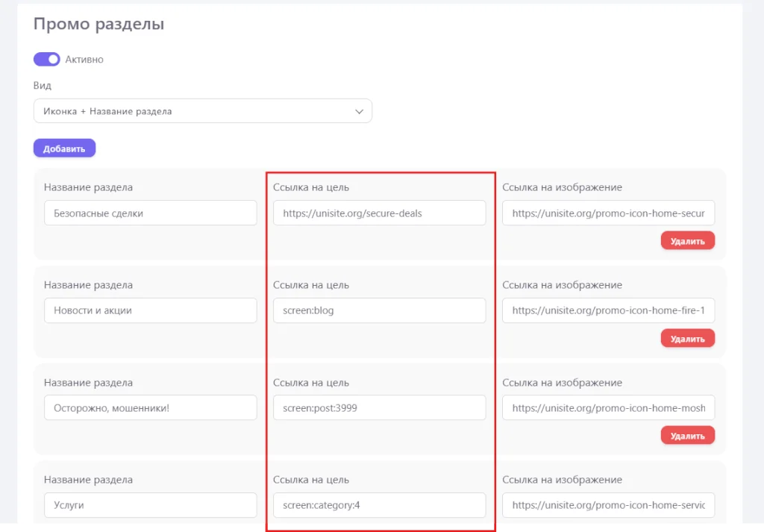
Task: Remove the Осторожно, мошенники! promo section
Action: pos(687,435)
